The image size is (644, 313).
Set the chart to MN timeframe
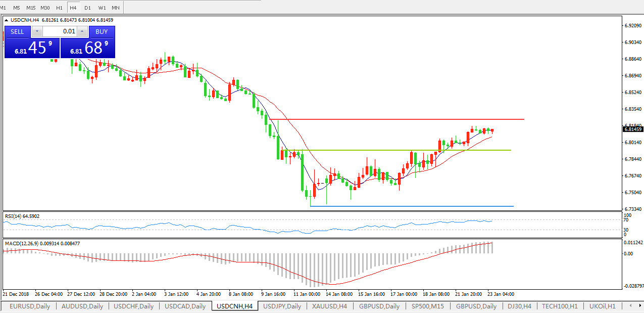116,8
